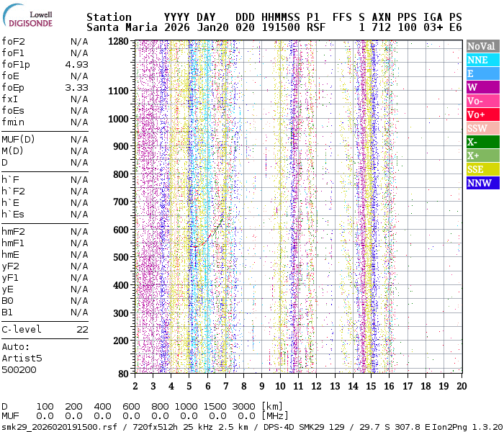Select the C-level value 22
Image resolution: width=504 pixels, height=432 pixels.
pos(82,329)
